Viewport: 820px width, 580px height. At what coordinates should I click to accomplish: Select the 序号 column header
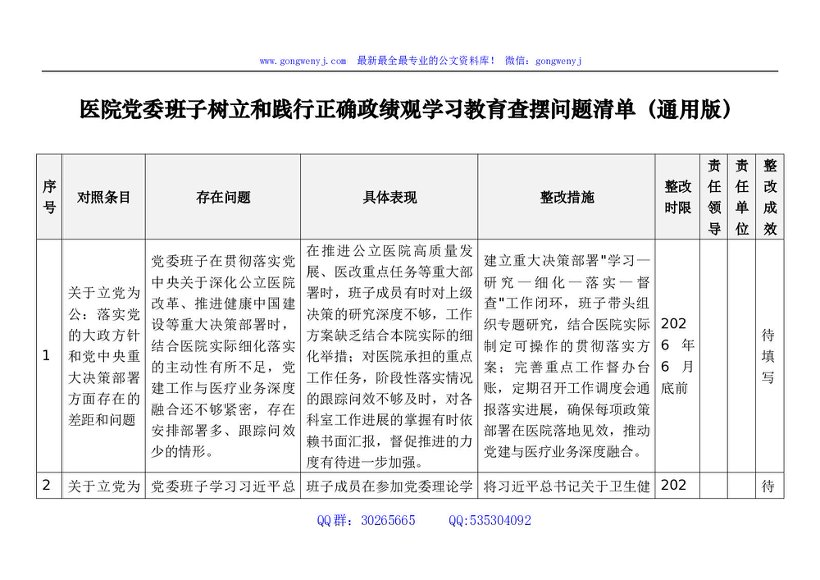pyautogui.click(x=50, y=197)
